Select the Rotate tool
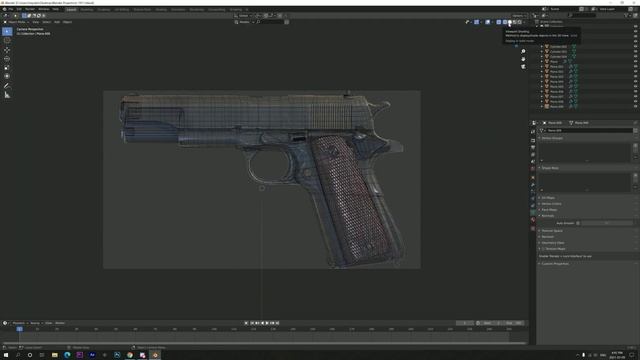This screenshot has height=360, width=640. point(7,59)
